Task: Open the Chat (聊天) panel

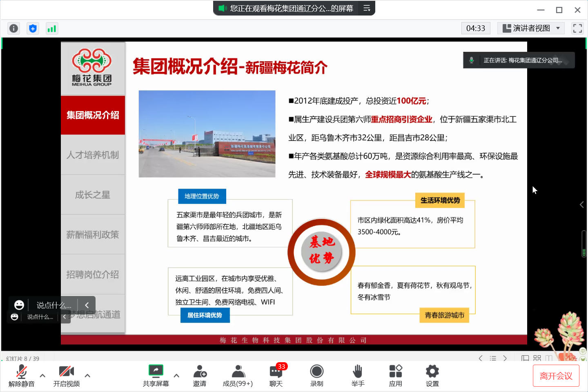Action: point(276,375)
